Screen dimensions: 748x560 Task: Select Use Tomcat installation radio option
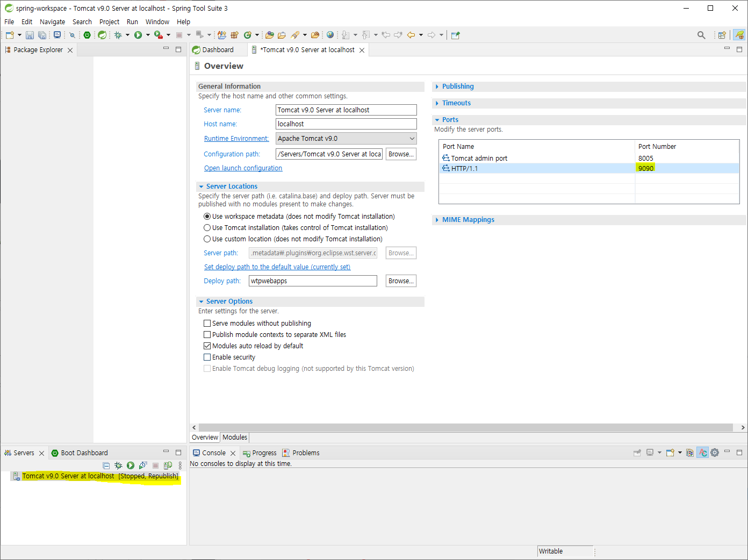point(207,227)
